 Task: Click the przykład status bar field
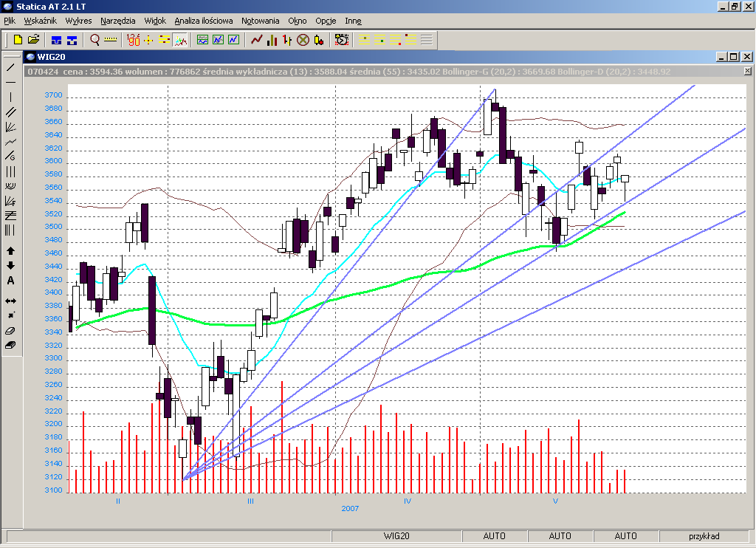[704, 536]
